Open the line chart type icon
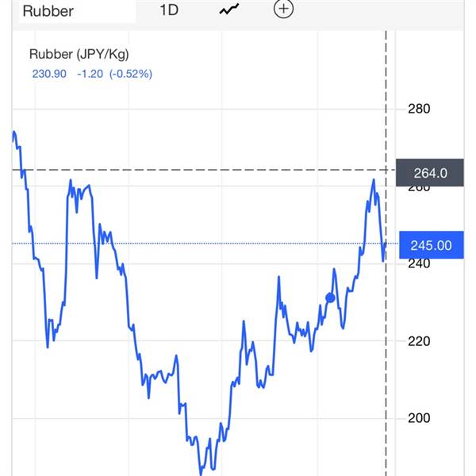 coord(229,10)
